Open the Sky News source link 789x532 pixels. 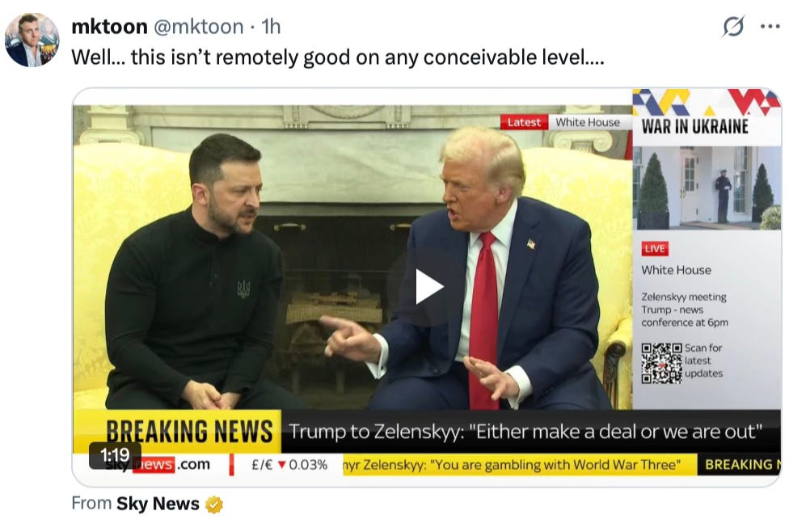tap(158, 504)
